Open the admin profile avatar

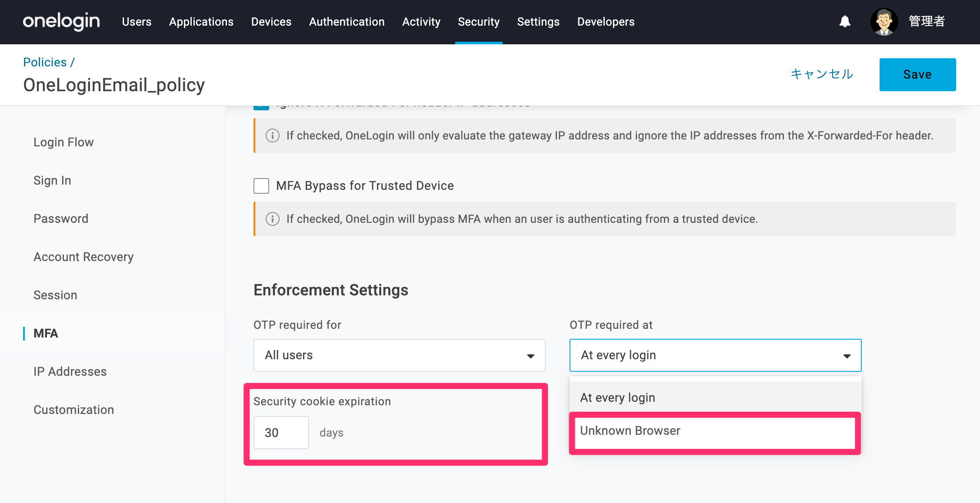click(884, 21)
